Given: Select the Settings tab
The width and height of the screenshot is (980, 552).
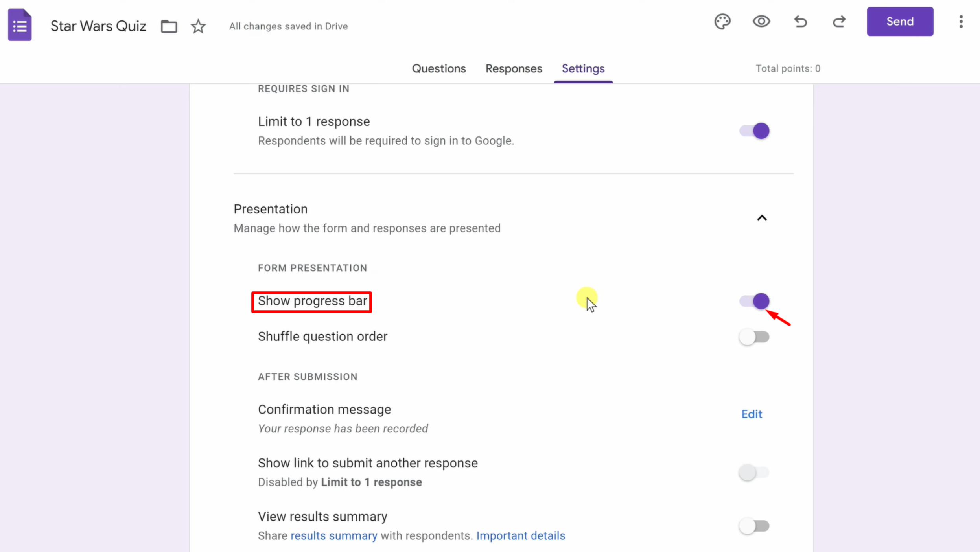Looking at the screenshot, I should coord(583,68).
